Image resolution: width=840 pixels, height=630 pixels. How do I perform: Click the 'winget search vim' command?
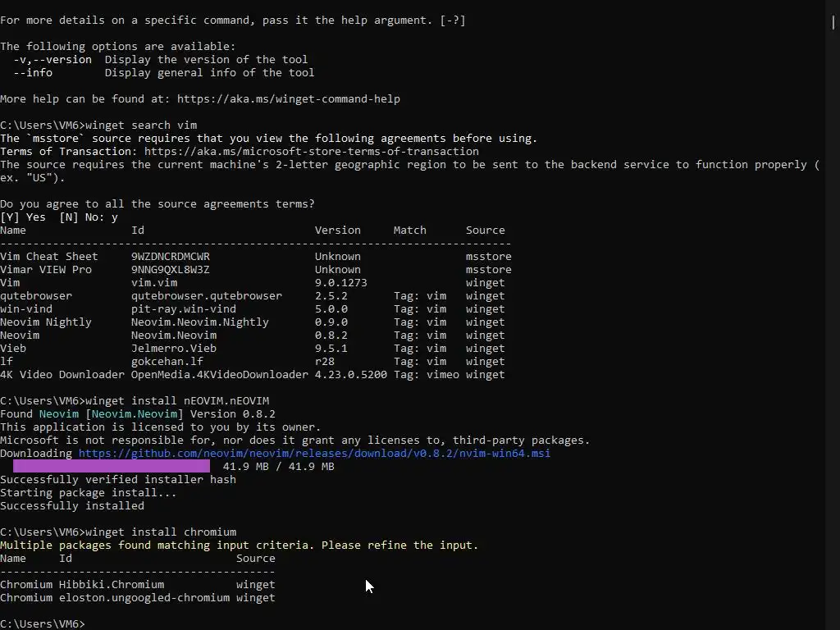[x=141, y=126]
